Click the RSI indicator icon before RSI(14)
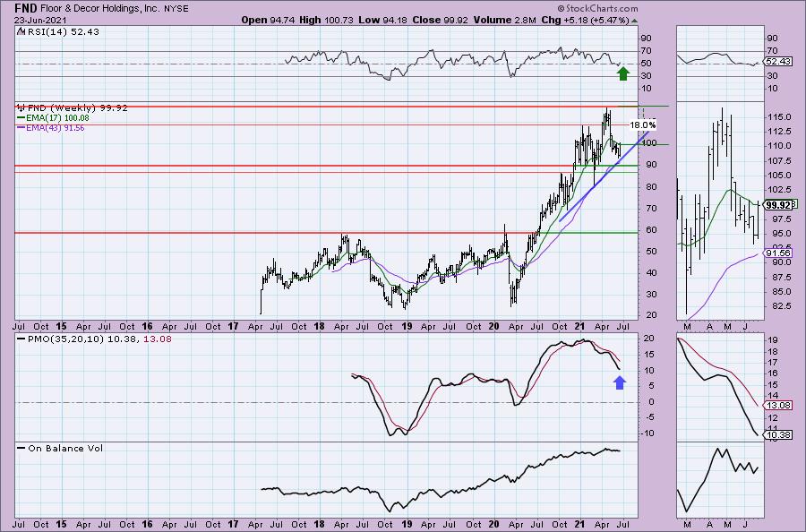This screenshot has height=532, width=806. (x=20, y=31)
